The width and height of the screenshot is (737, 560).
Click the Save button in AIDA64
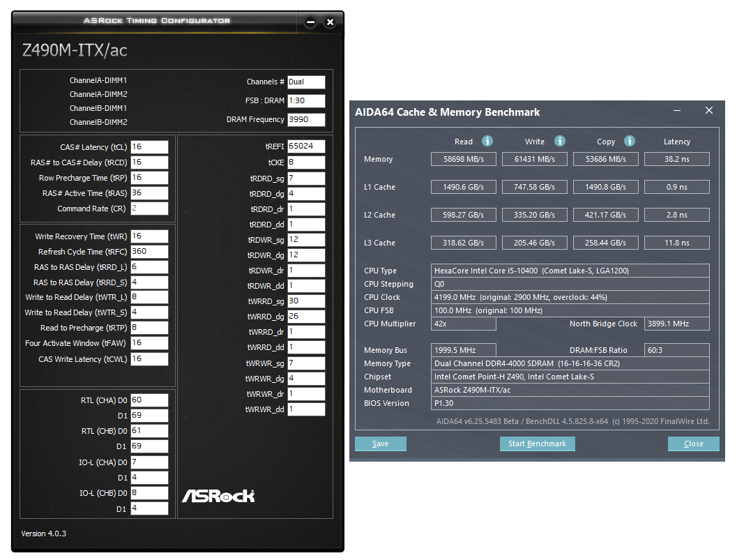pos(380,444)
